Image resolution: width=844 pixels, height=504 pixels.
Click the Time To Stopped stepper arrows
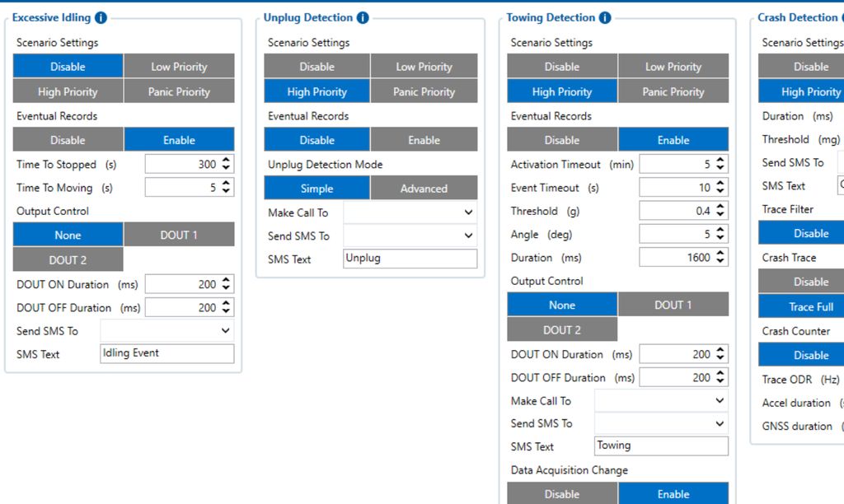click(x=227, y=164)
